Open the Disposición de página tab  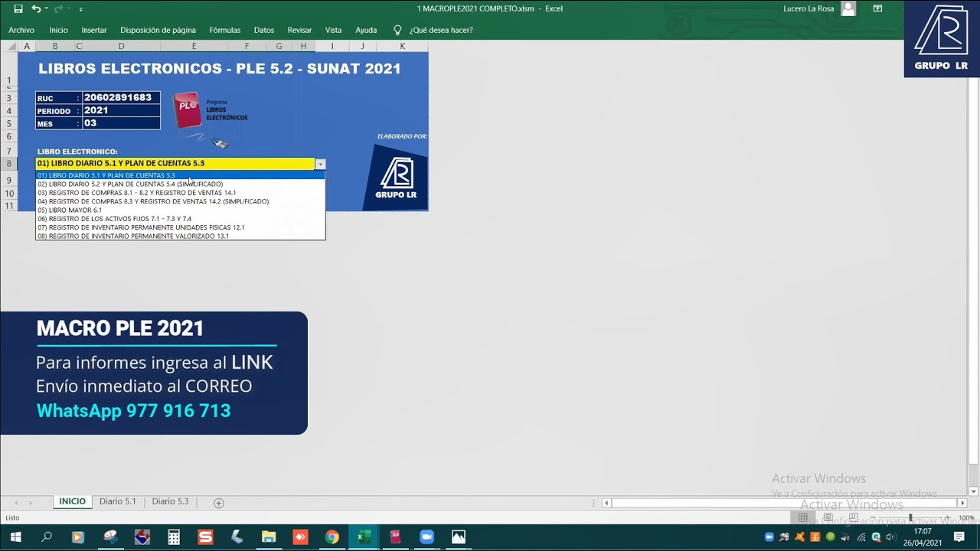pyautogui.click(x=158, y=30)
